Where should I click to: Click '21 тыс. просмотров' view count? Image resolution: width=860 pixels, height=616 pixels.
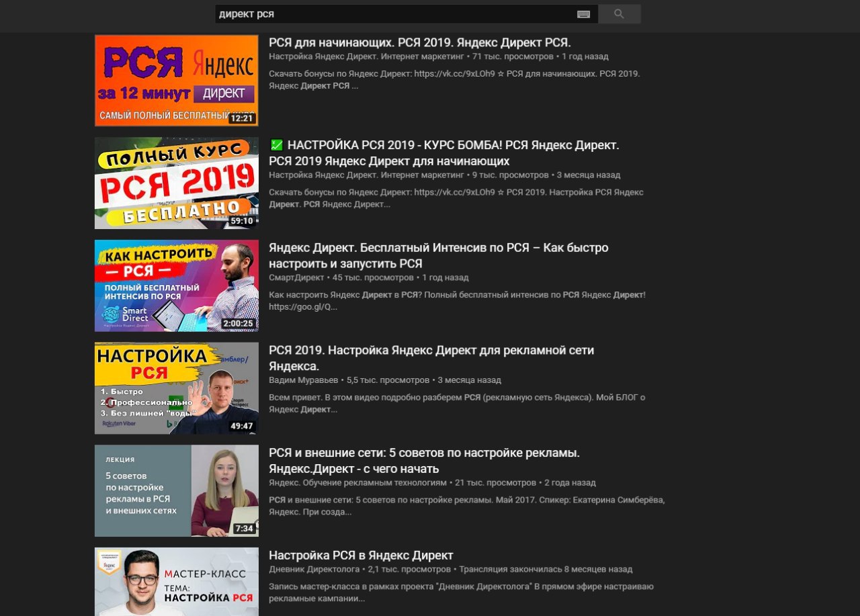tap(495, 482)
